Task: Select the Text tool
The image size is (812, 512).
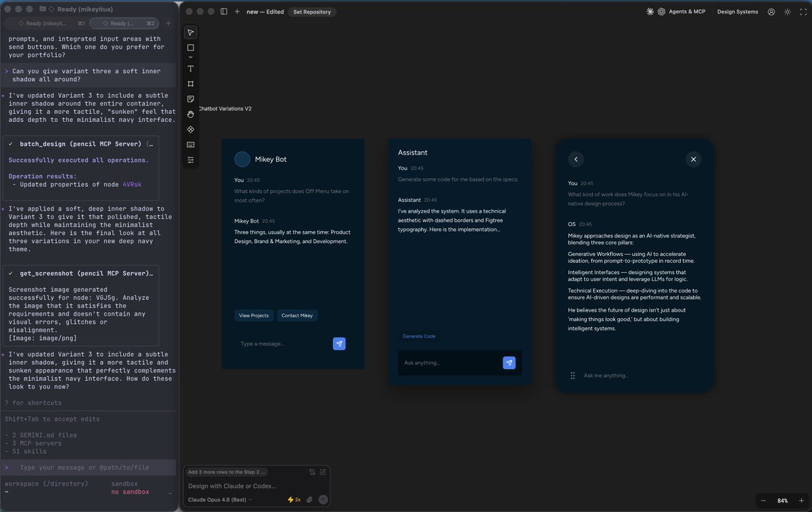Action: tap(190, 68)
